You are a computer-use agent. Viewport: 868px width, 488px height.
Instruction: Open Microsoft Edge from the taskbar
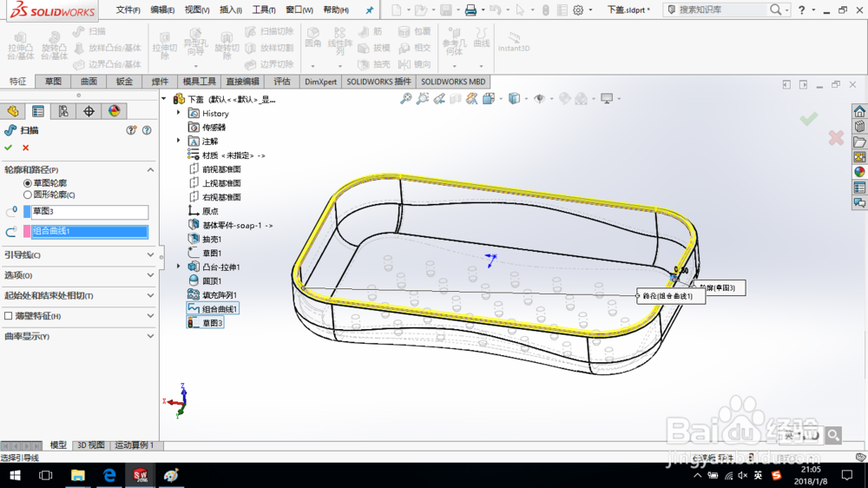109,475
